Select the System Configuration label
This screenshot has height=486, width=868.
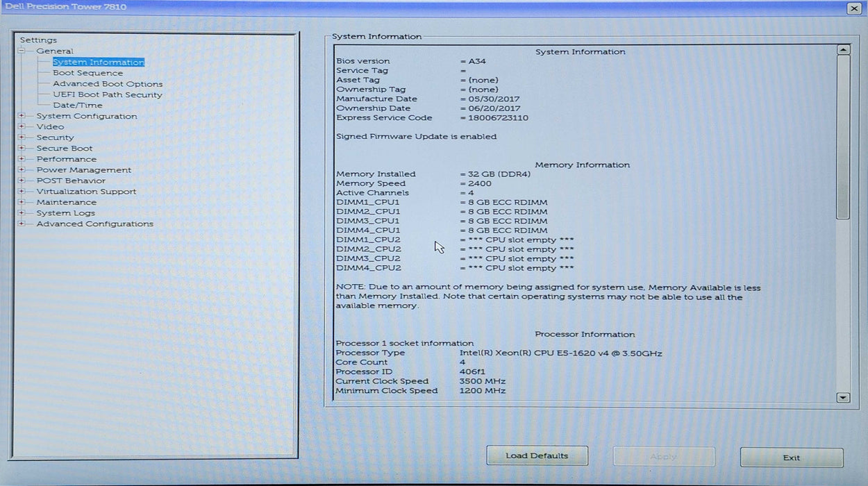[x=87, y=116]
